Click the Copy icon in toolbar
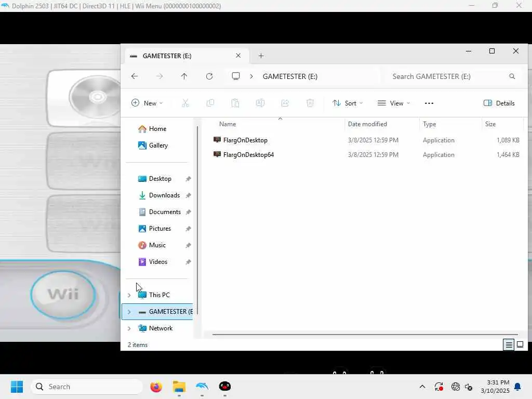 click(210, 103)
